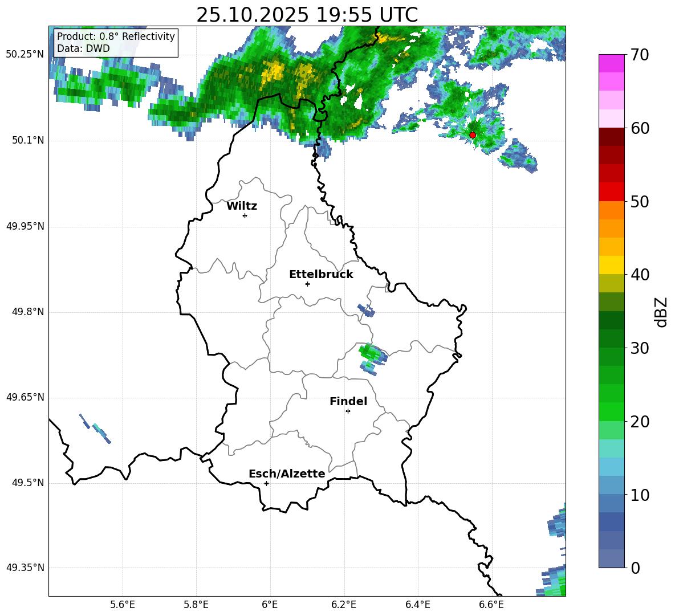Click the small blue echo near 49.8°N gridline
Screen dimensions: 675x616
pos(367,310)
